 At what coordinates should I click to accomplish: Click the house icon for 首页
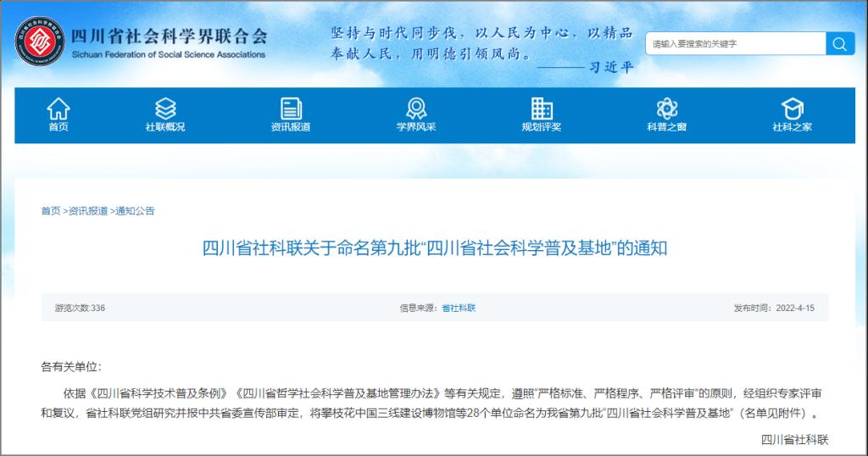(58, 108)
